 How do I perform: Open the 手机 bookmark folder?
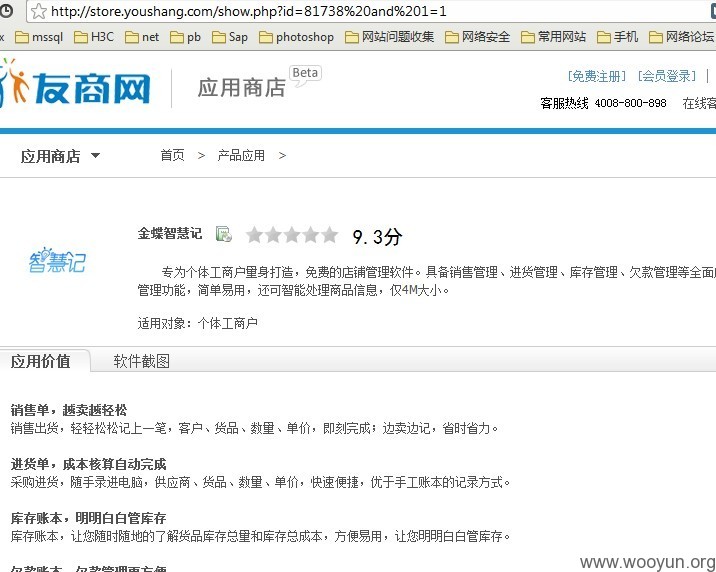(617, 37)
